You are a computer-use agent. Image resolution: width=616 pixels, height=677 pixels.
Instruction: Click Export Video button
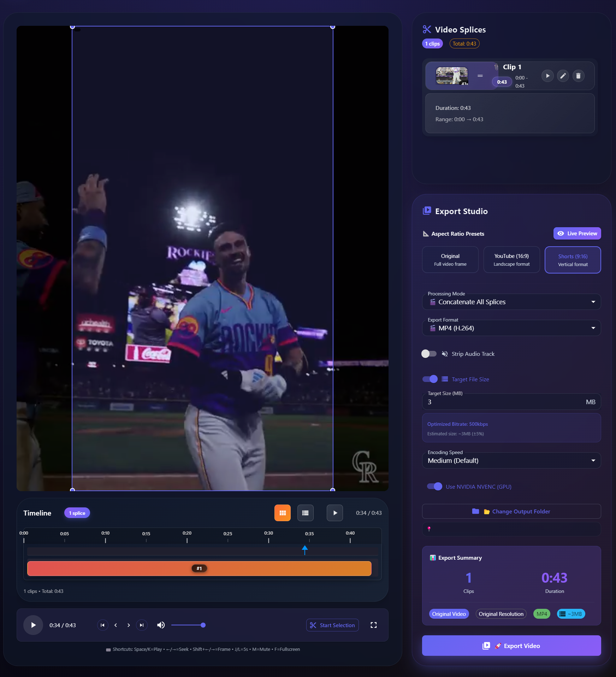click(511, 646)
